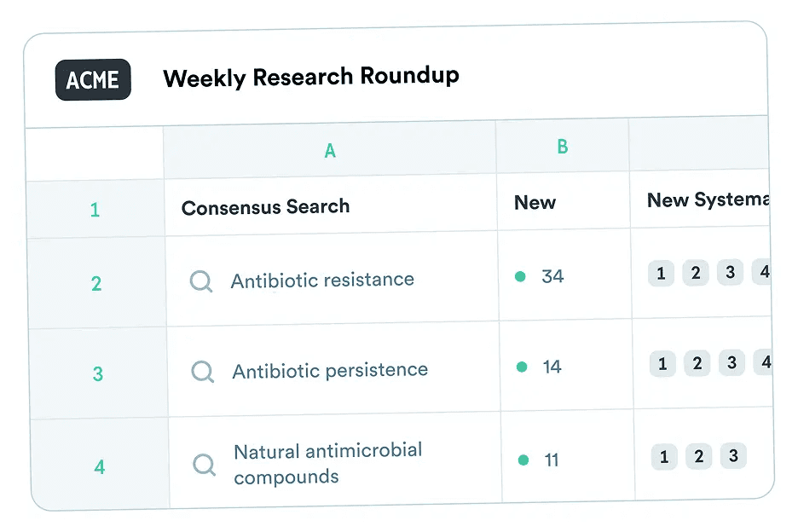798x532 pixels.
Task: Select row 1 header
Action: click(x=95, y=209)
